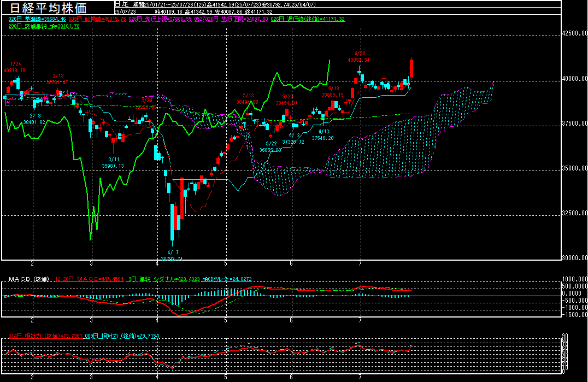Click the 6/30 40852.54 peak annotation
Screen dimensions: 588x382
tap(359, 57)
